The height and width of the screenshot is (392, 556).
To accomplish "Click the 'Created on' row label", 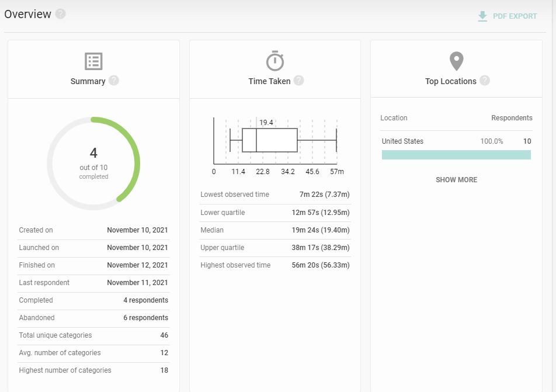I will point(36,230).
